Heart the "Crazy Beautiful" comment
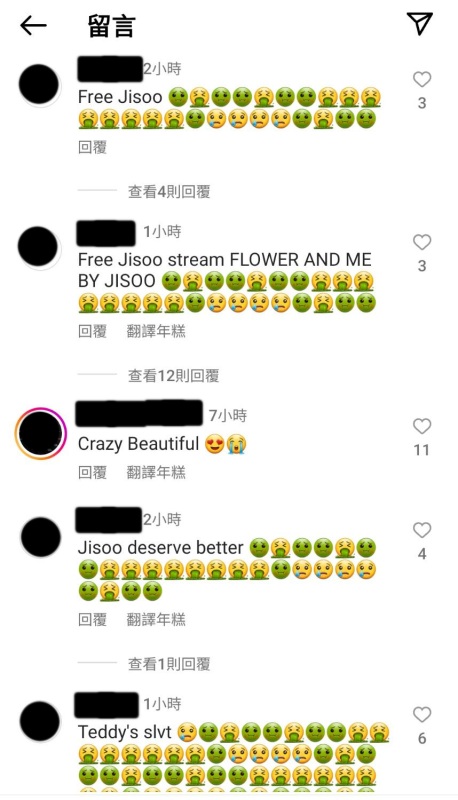This screenshot has width=458, height=800. [x=422, y=426]
